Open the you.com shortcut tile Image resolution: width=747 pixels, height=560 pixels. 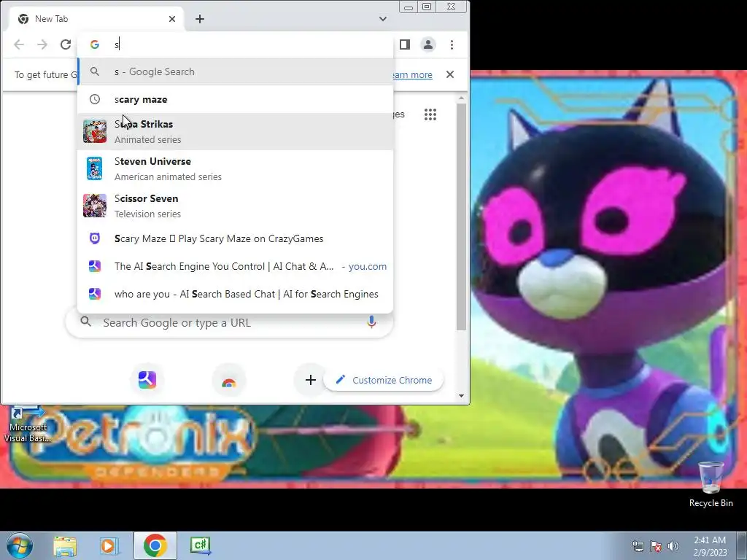(x=147, y=379)
